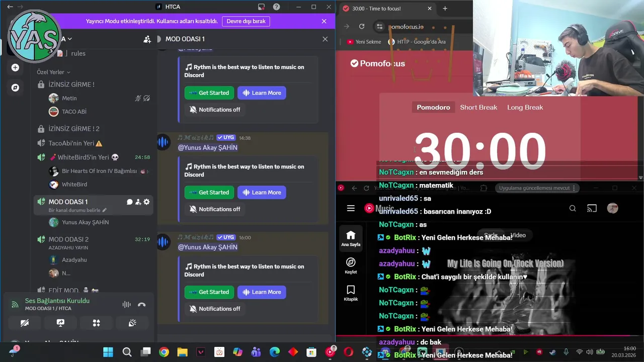
Task: Click site info icon in Chrome address bar
Action: (380, 27)
